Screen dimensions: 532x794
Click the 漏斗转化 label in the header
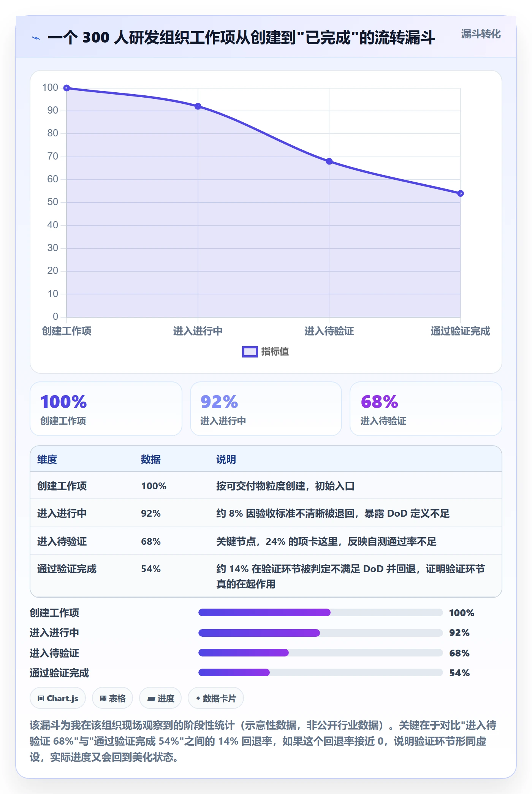pos(481,34)
